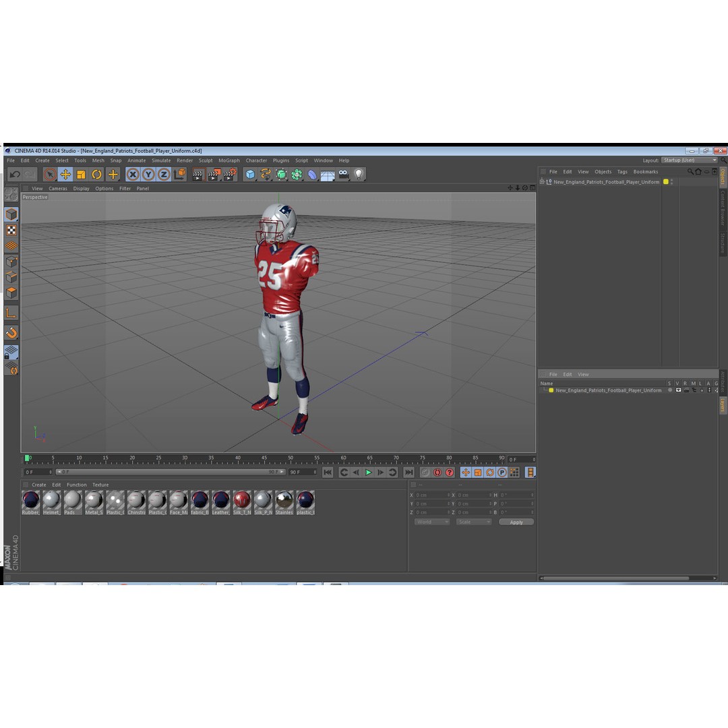Screen dimensions: 728x728
Task: Select the Stainless material thumbnail
Action: [284, 503]
